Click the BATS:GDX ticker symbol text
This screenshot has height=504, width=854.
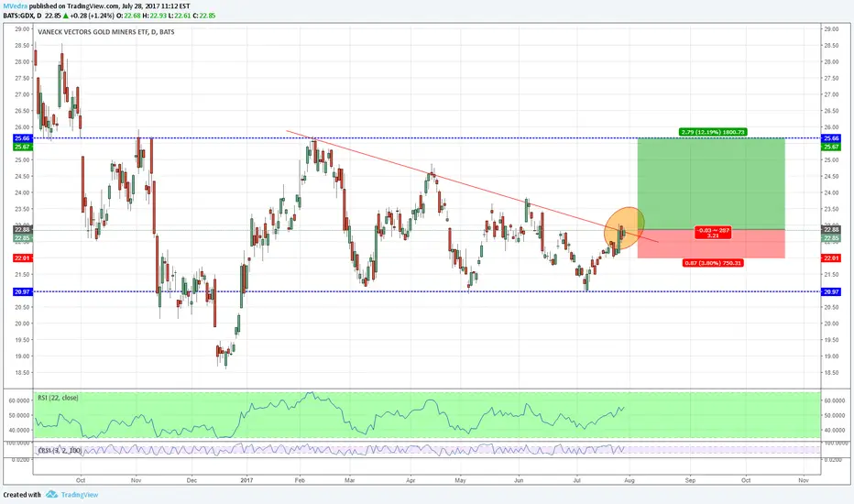[18, 16]
